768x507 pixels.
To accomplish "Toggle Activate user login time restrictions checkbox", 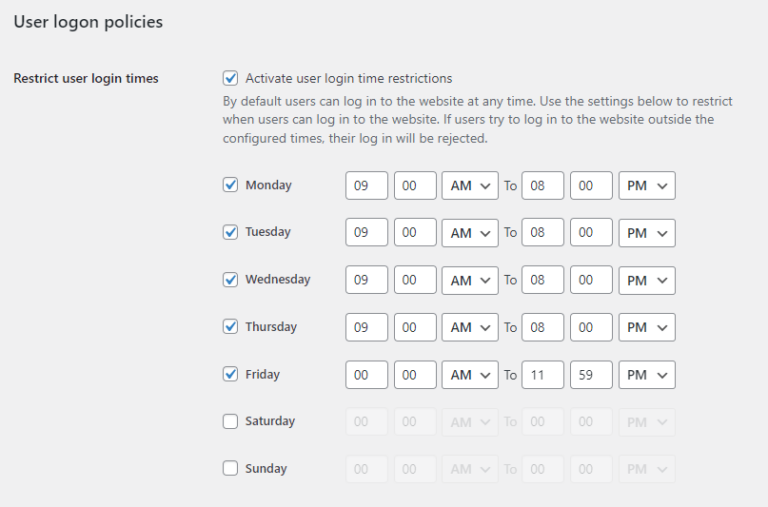I will click(x=230, y=78).
